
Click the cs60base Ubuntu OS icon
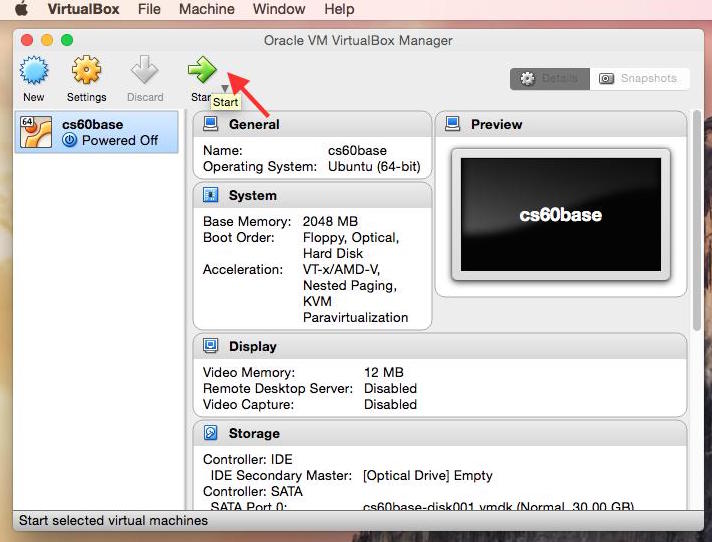tap(36, 132)
